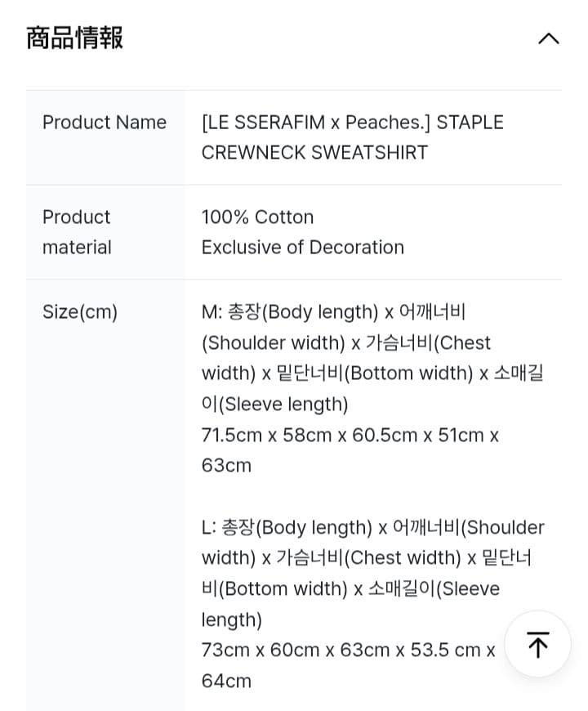
Task: Click the M: 총장(Body length) line
Action: point(333,312)
